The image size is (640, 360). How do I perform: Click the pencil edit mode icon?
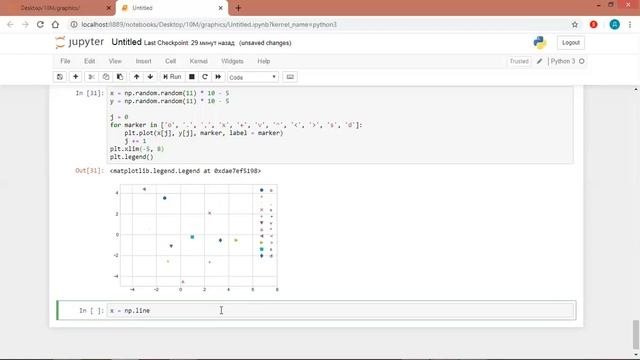539,61
